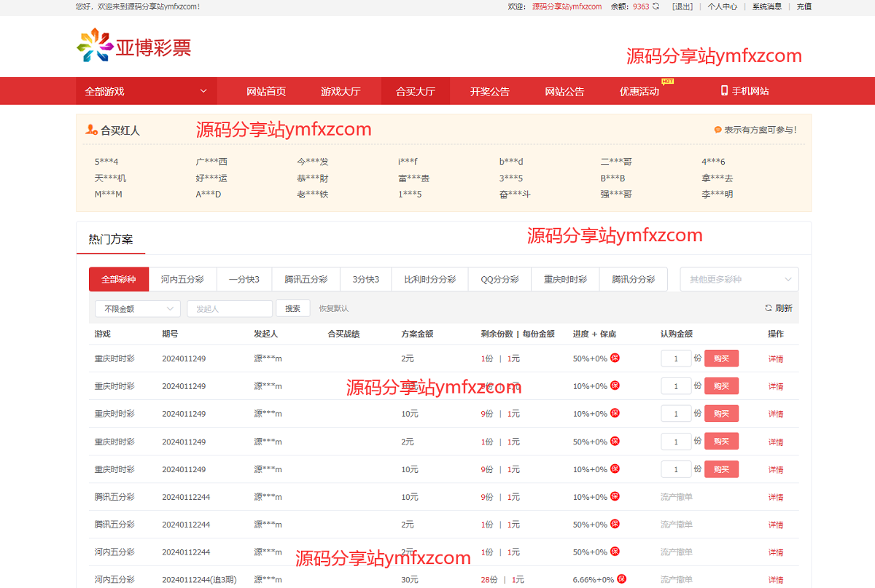Open 个人中心 link in the top bar
The width and height of the screenshot is (875, 588).
[722, 7]
